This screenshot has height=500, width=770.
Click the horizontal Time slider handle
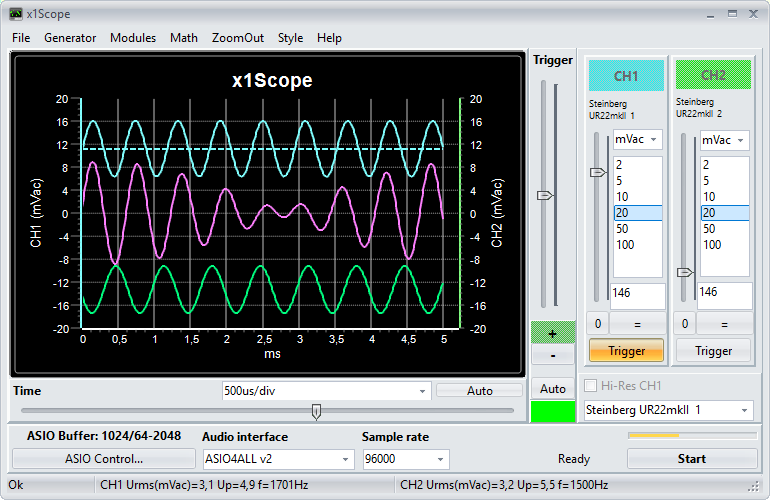point(316,410)
